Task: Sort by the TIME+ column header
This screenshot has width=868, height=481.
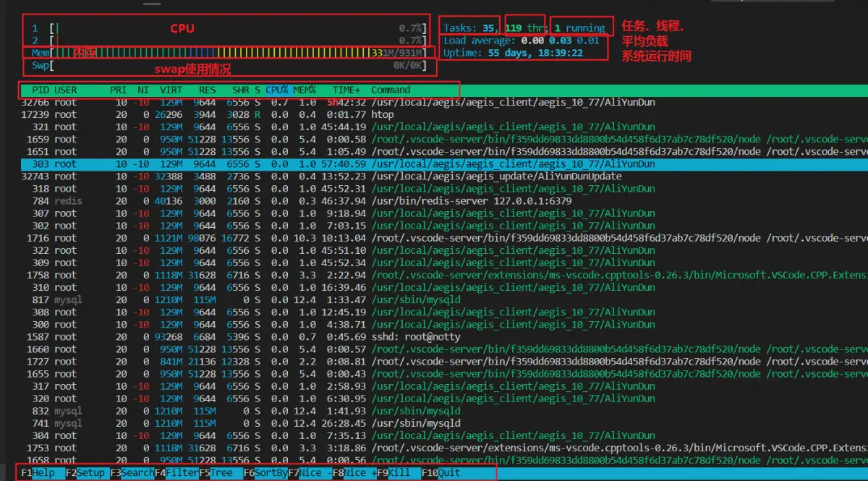Action: (x=347, y=90)
